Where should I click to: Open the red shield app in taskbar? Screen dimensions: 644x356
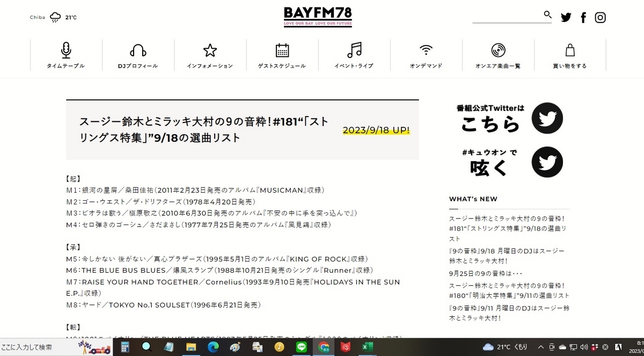[x=345, y=347]
